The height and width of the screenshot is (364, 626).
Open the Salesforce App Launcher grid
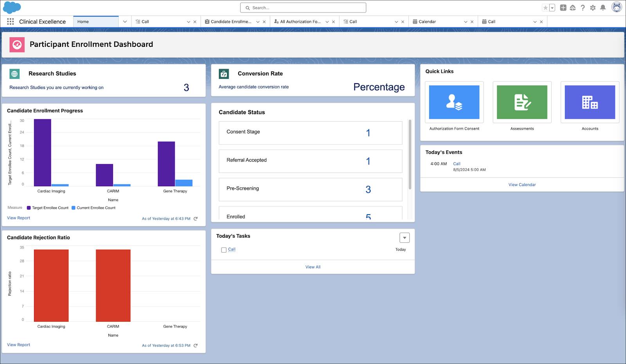[x=11, y=22]
